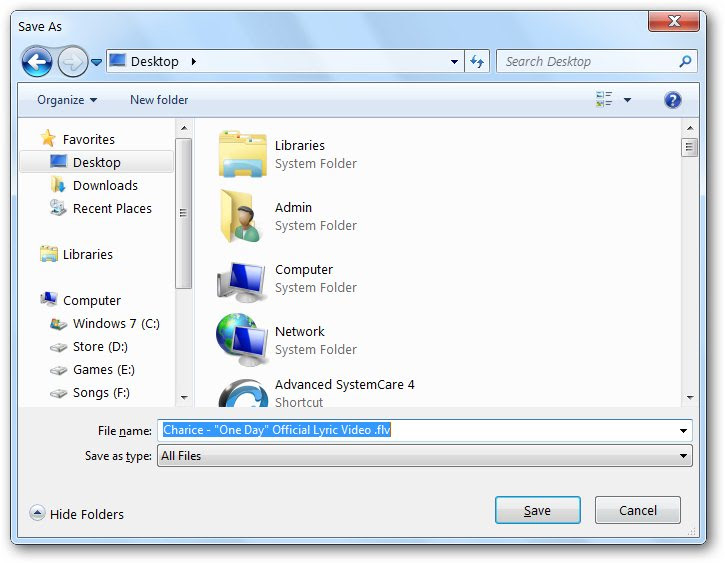Click the Games (E:) drive icon
Screen dimensions: 725x563
[x=58, y=370]
